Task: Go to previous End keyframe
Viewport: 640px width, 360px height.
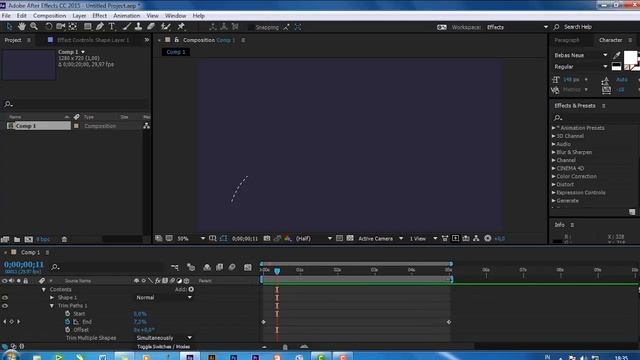Action: click(4, 322)
